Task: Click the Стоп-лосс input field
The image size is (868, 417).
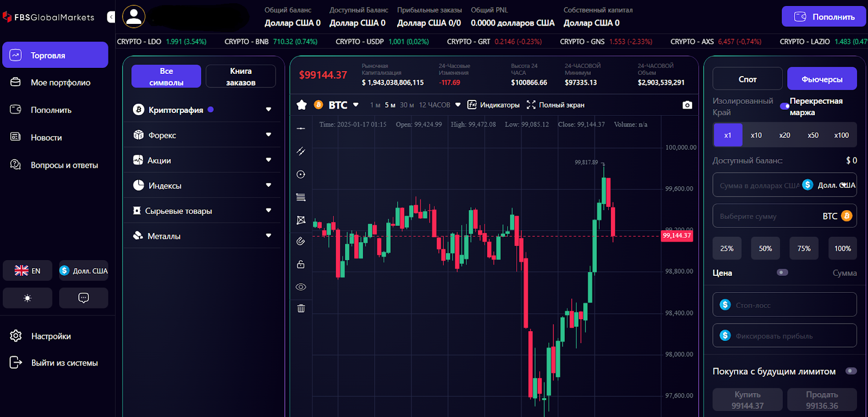Action: pyautogui.click(x=784, y=305)
